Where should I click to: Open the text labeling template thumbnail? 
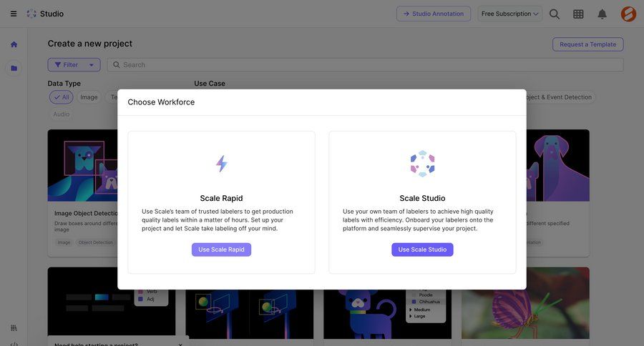[112, 303]
